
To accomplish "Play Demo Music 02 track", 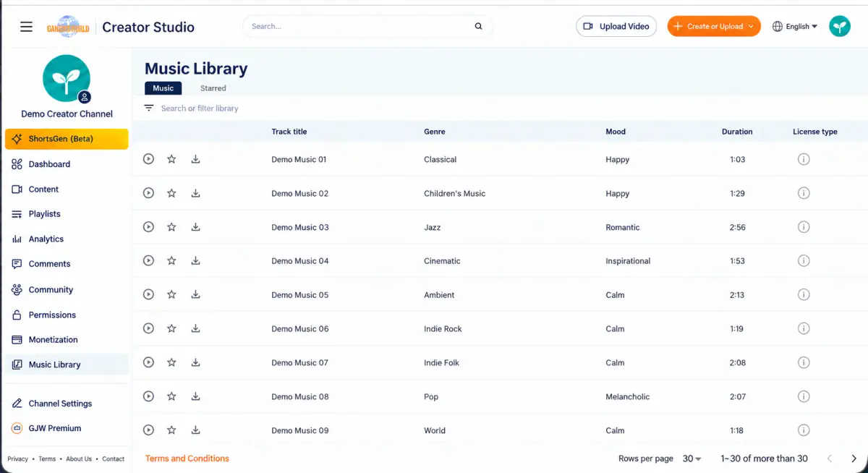I will 148,193.
